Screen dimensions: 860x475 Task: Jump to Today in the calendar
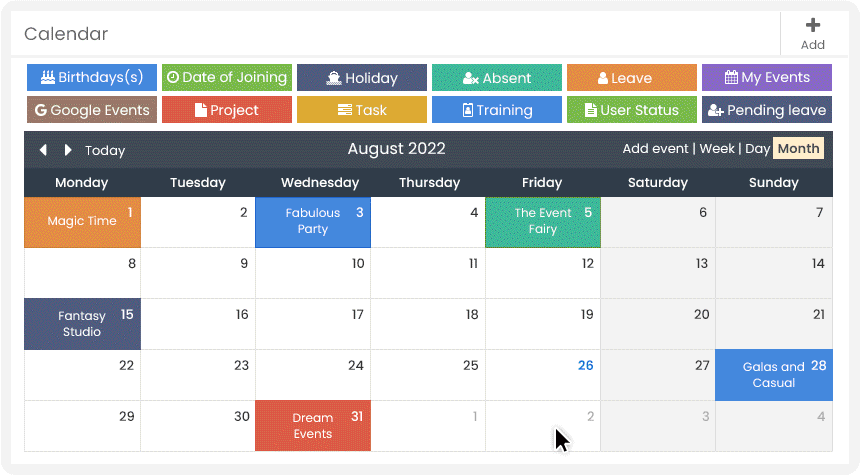105,150
